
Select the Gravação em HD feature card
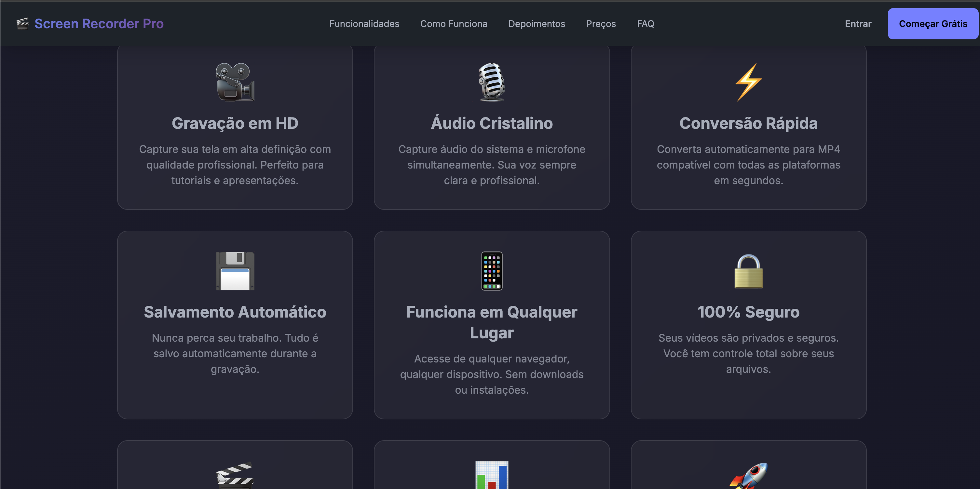click(235, 128)
